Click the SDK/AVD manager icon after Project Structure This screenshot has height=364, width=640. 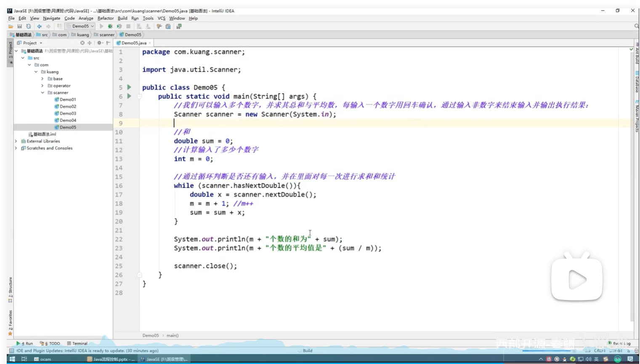pyautogui.click(x=179, y=27)
